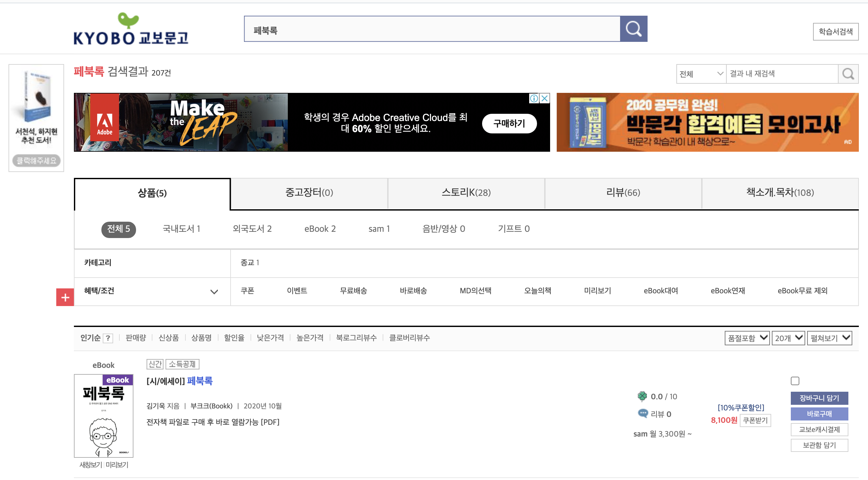This screenshot has height=480, width=868.
Task: Click the Kyobo bookstore logo
Action: [131, 29]
